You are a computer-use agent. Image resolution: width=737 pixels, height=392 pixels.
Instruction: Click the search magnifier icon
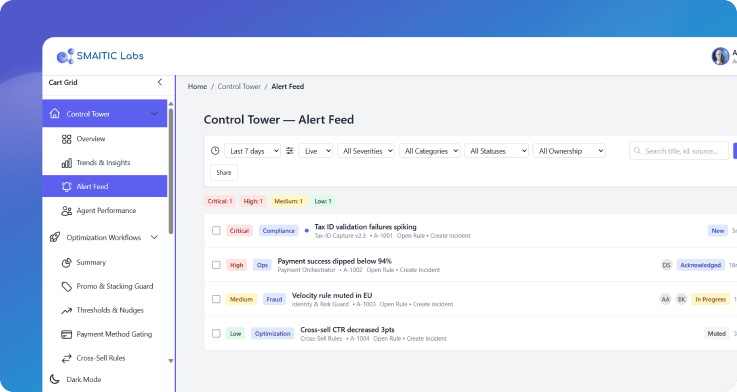637,151
